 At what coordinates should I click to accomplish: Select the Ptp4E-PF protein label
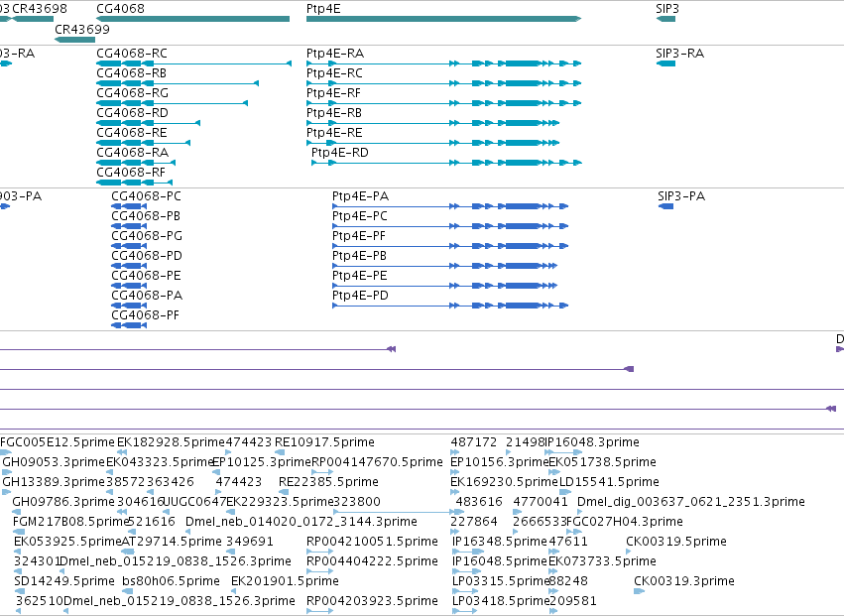pyautogui.click(x=358, y=236)
